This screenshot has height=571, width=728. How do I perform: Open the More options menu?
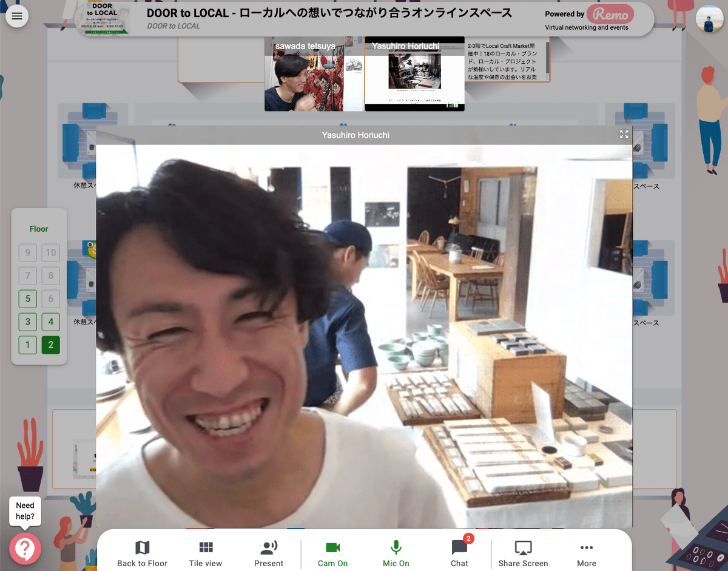586,553
